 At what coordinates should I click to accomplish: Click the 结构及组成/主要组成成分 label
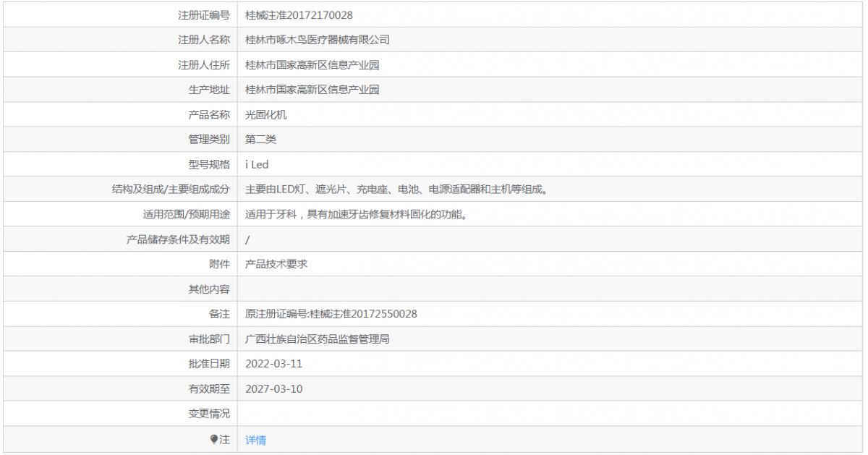(x=171, y=190)
